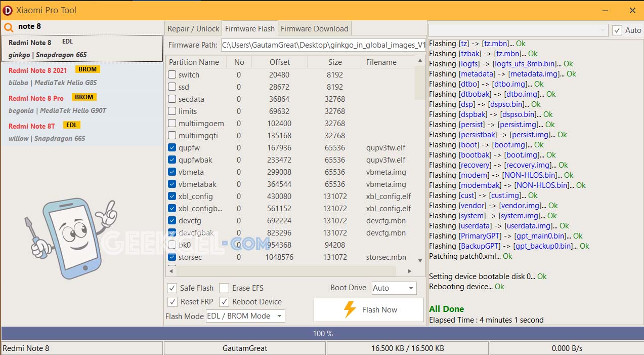Click the Flashing [userdata] log line

[x=499, y=226]
